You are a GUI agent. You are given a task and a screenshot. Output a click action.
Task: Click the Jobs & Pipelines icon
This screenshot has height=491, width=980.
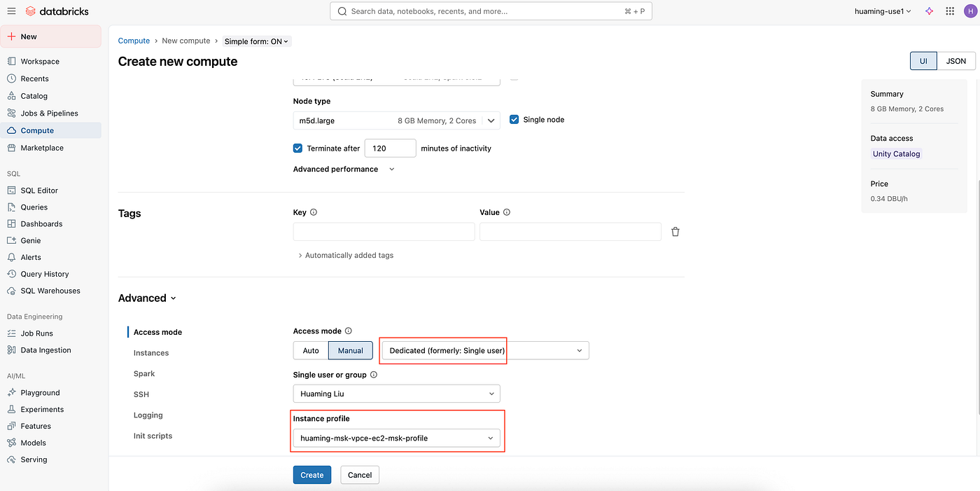(11, 113)
